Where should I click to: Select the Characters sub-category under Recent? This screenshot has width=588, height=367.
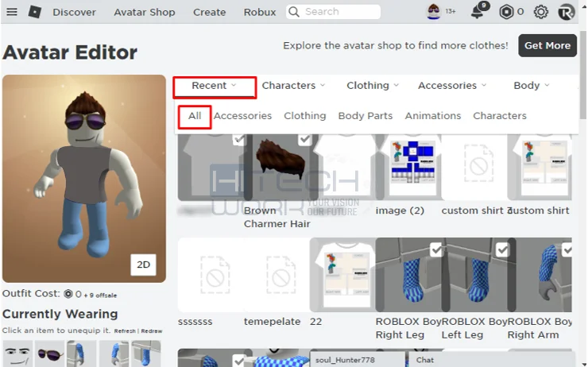click(x=500, y=116)
